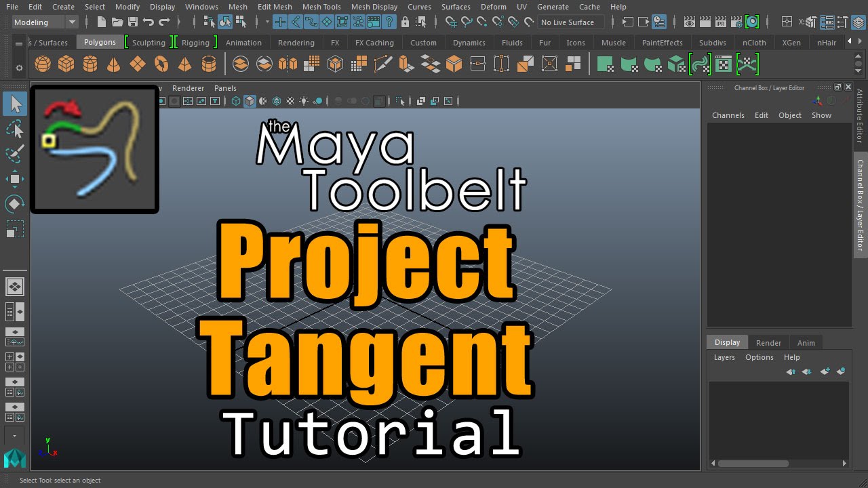
Task: Open the Render View clapperboard with eye
Action: point(690,22)
